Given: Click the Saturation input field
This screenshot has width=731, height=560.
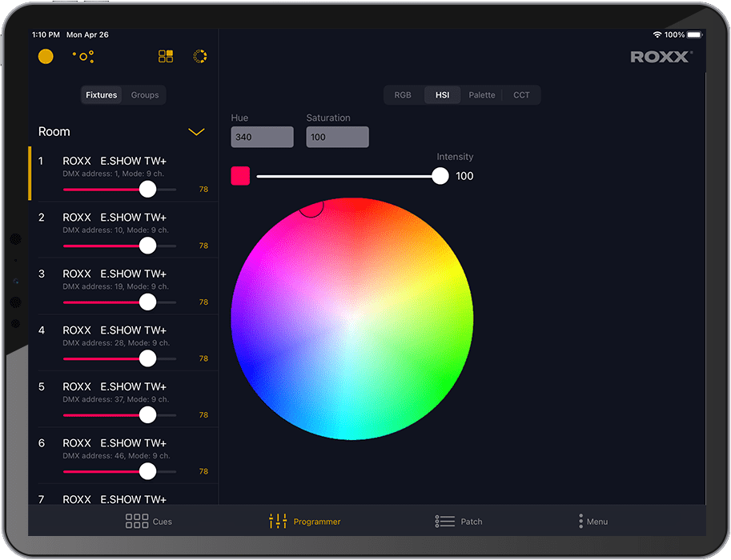Looking at the screenshot, I should 338,137.
